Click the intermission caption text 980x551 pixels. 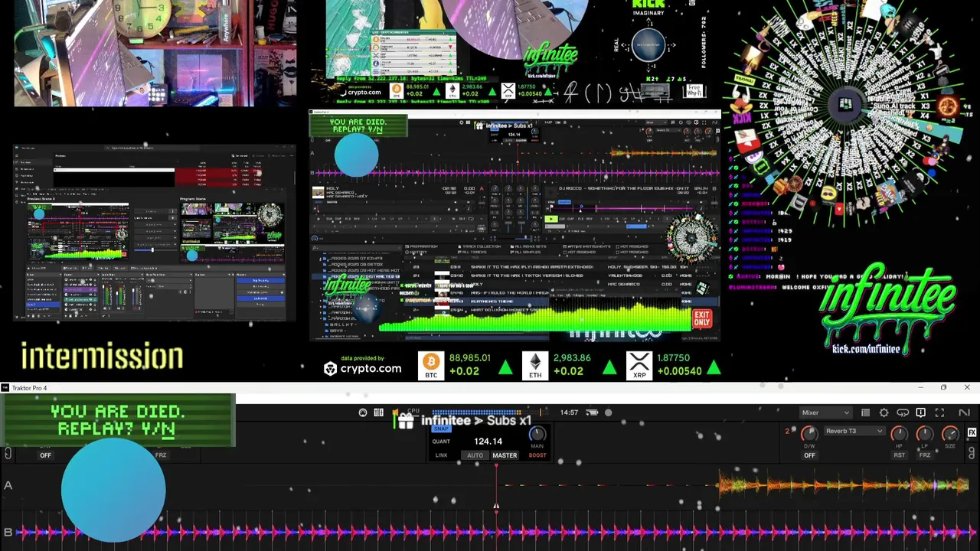(102, 357)
